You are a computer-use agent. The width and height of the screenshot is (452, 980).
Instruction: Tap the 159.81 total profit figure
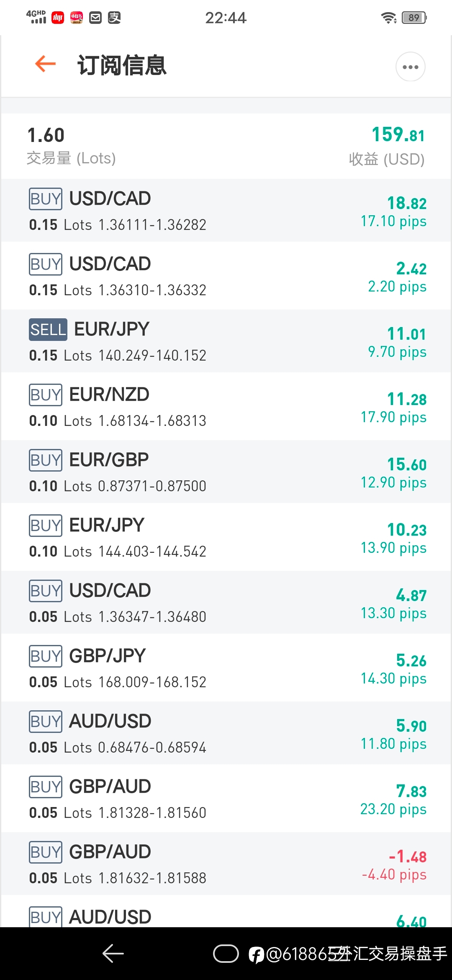pyautogui.click(x=398, y=135)
